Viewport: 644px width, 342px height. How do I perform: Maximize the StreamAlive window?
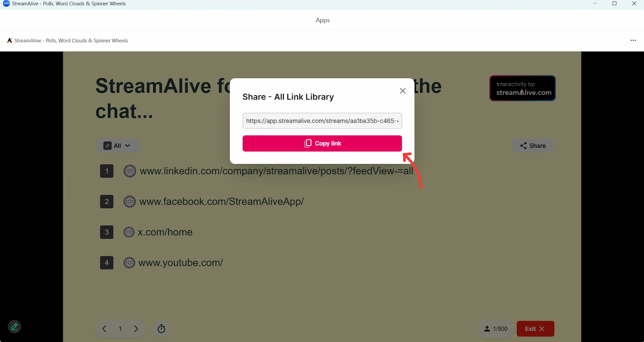[x=615, y=4]
